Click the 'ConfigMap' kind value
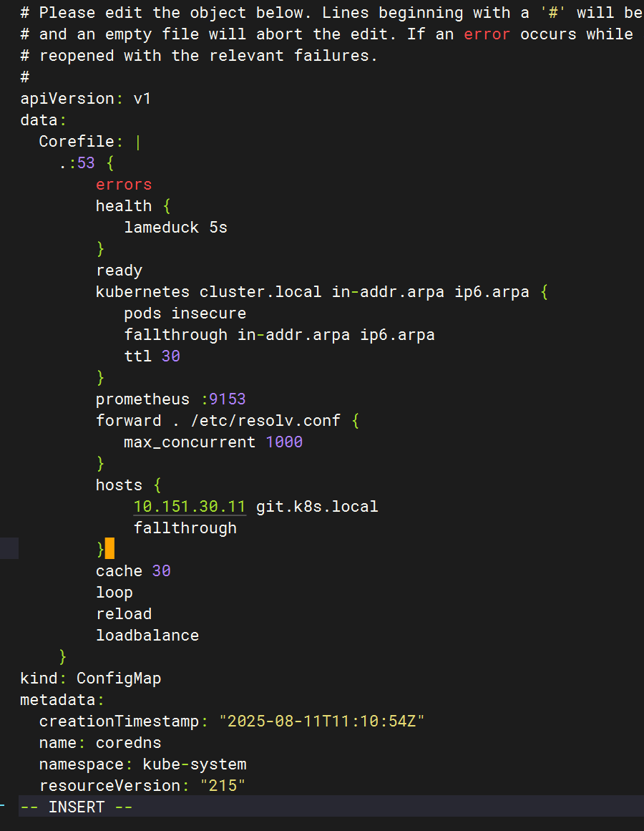644x831 pixels. point(119,679)
